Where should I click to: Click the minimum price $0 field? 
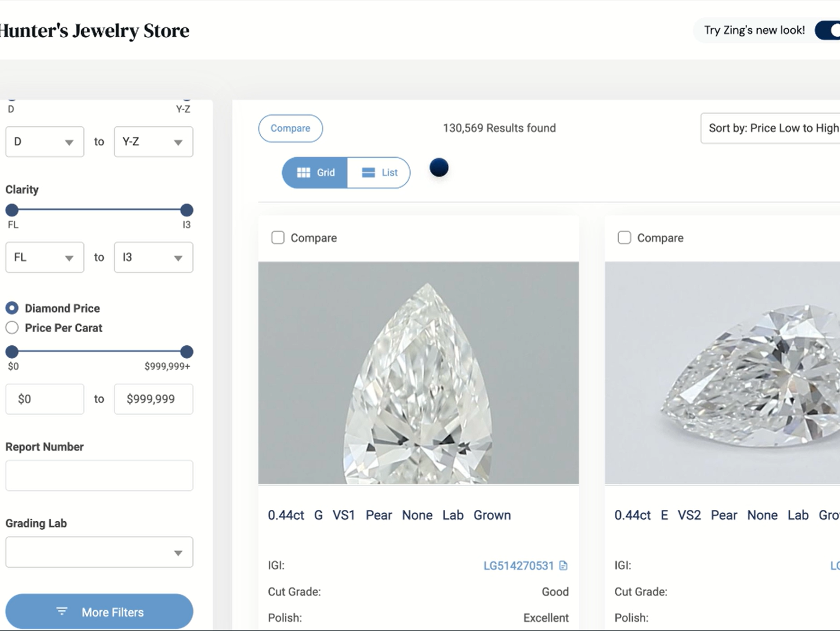pyautogui.click(x=45, y=399)
